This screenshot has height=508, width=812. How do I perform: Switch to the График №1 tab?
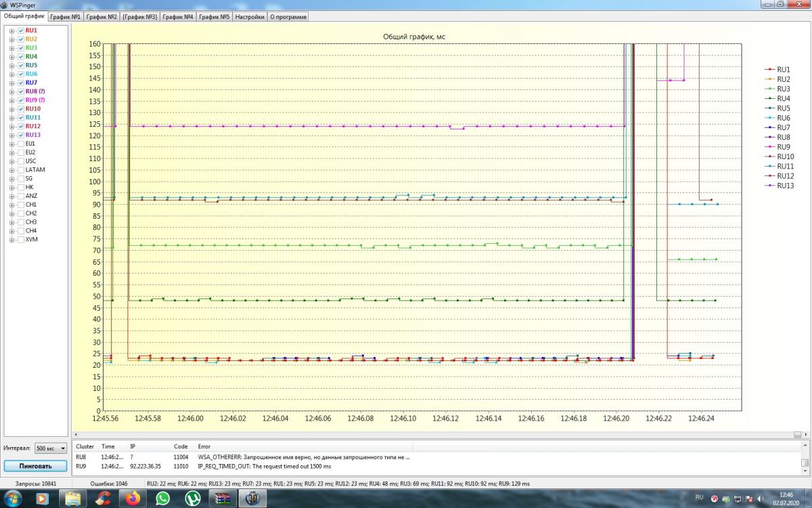[66, 17]
